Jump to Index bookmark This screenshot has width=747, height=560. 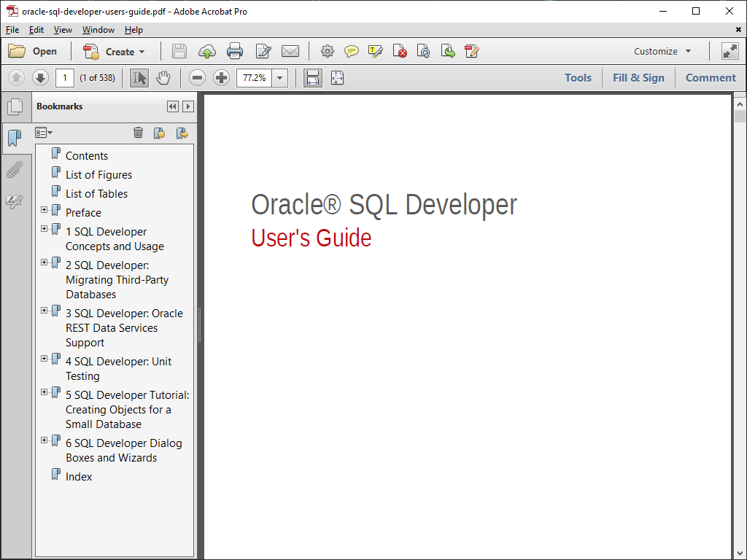pos(79,477)
